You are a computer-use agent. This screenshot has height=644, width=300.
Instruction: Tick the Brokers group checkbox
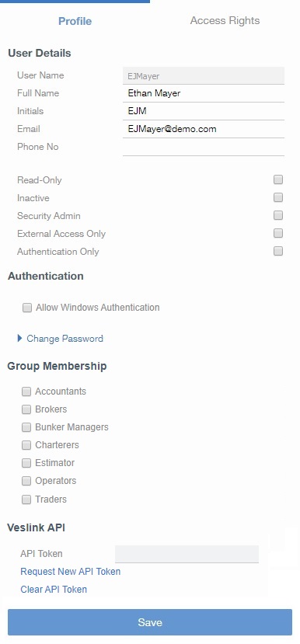tap(26, 409)
